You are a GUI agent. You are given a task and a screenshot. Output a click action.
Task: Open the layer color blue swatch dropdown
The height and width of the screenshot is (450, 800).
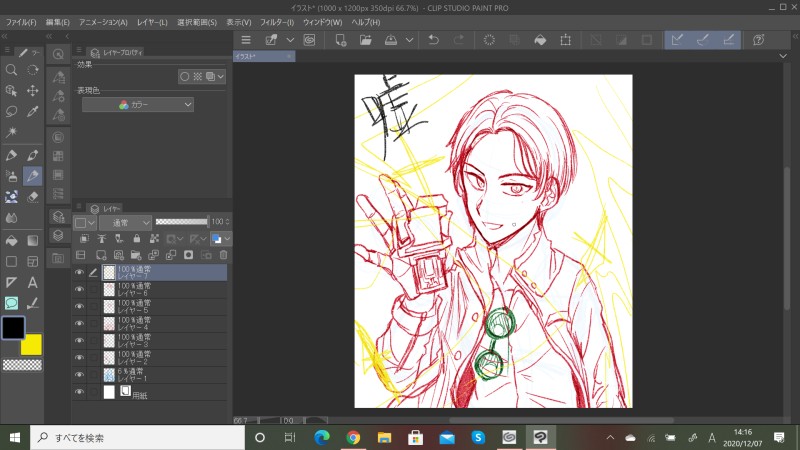221,238
